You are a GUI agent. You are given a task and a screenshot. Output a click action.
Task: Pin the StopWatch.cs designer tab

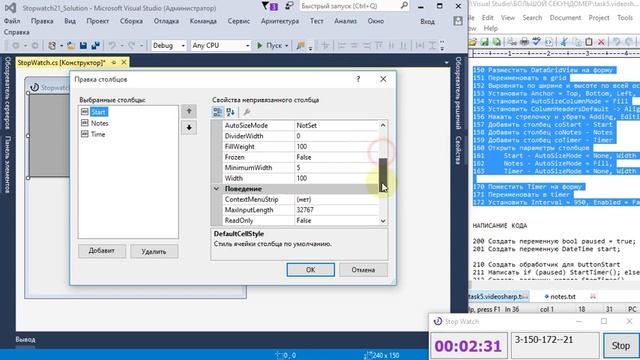114,62
